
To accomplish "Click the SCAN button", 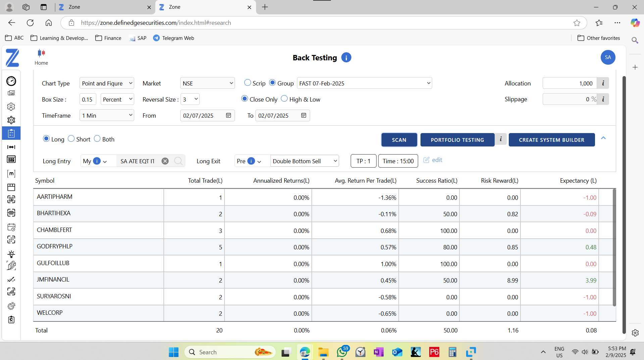I will (x=399, y=140).
